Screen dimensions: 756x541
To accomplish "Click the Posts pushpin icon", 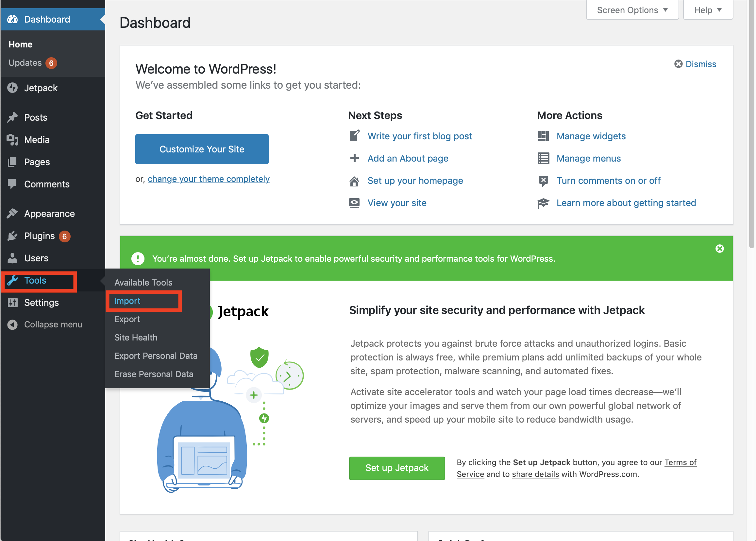I will (x=12, y=117).
